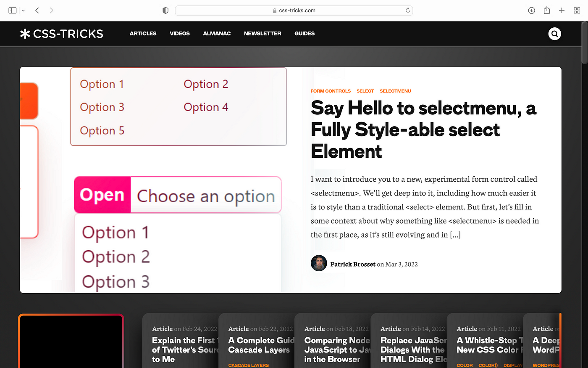The width and height of the screenshot is (588, 368).
Task: Click the Patrick Brosset avatar
Action: pos(319,263)
